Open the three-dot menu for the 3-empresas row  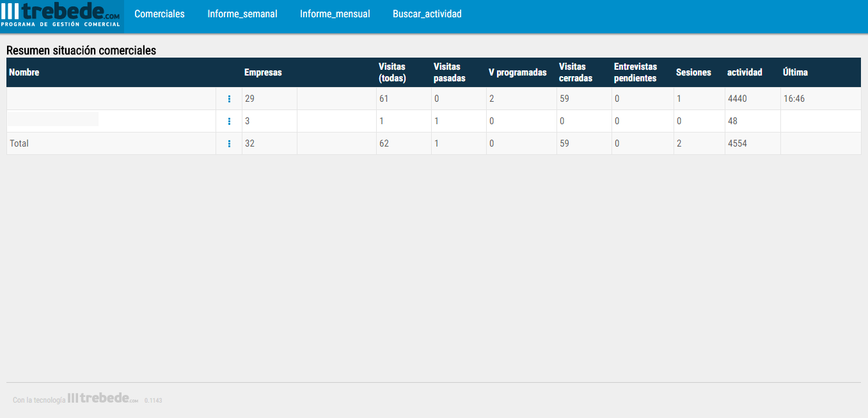(229, 121)
